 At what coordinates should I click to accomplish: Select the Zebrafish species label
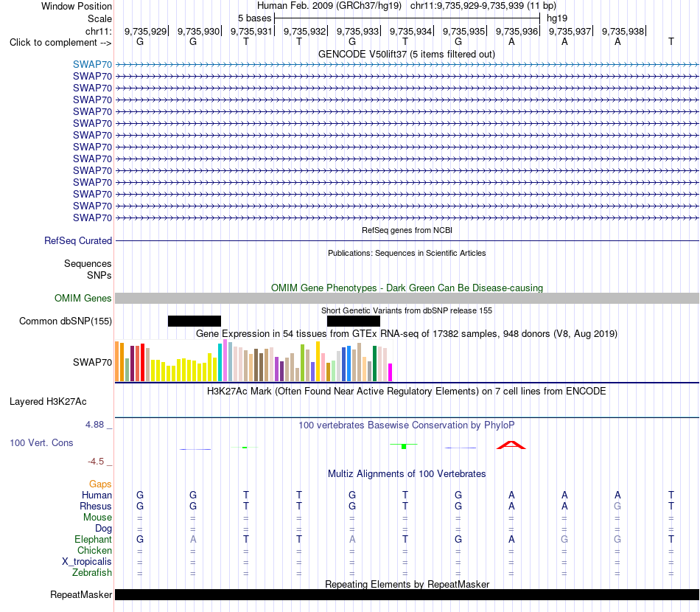[x=92, y=573]
